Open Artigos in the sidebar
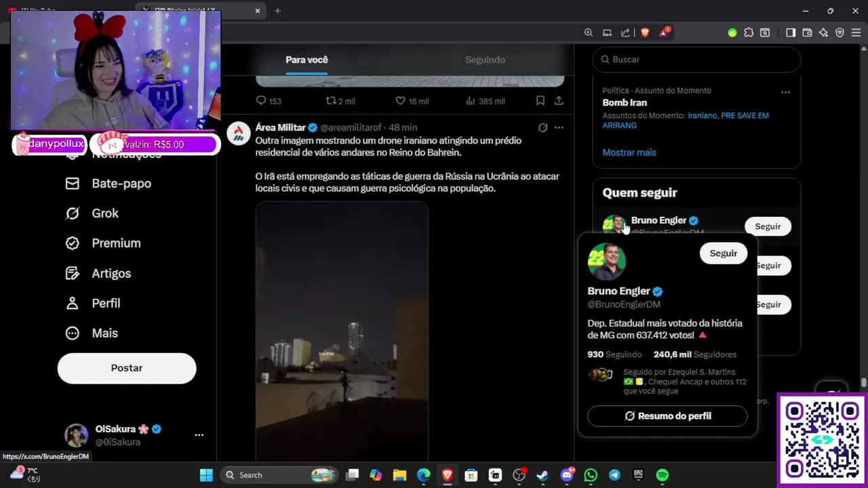 tap(98, 274)
